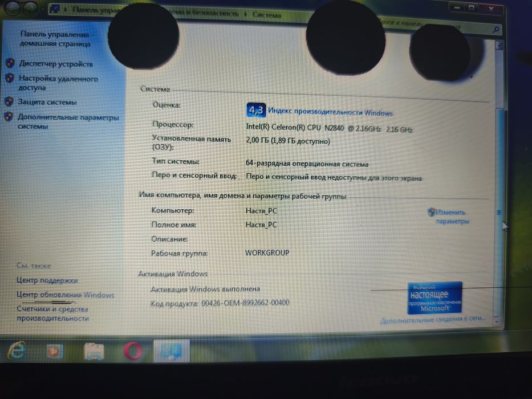Open Дополнительные параметры системы
Viewport: 532px width, 399px height.
[x=68, y=122]
